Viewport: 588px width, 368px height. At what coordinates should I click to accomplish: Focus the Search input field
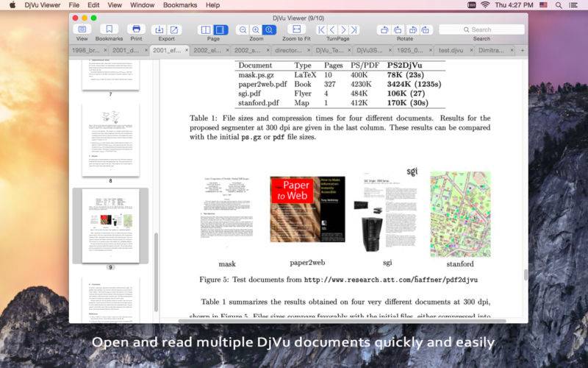click(481, 29)
